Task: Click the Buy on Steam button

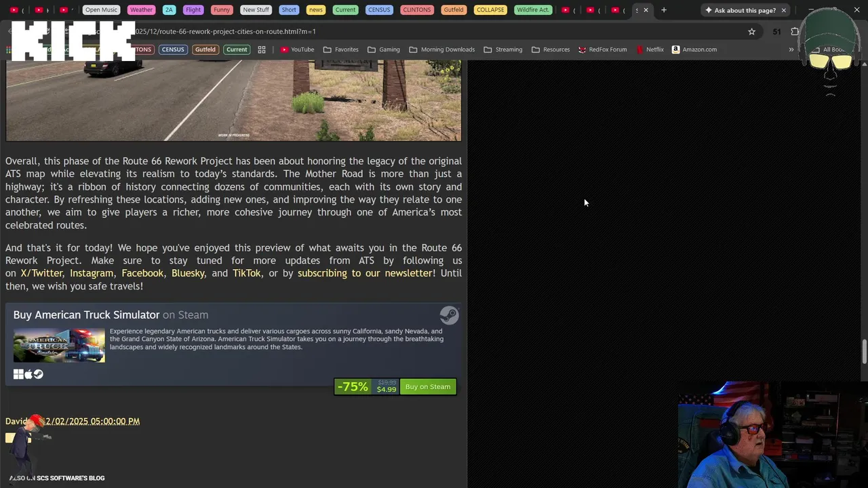Action: (428, 387)
